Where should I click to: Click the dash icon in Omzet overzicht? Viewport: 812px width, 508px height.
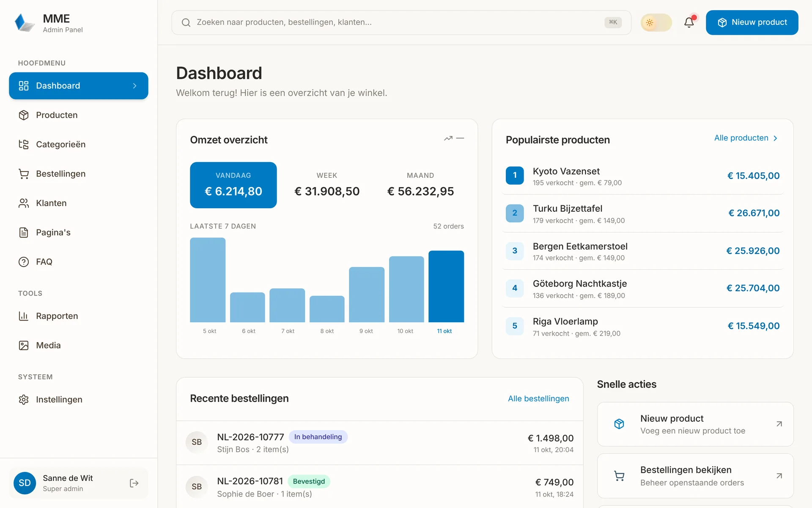(460, 138)
